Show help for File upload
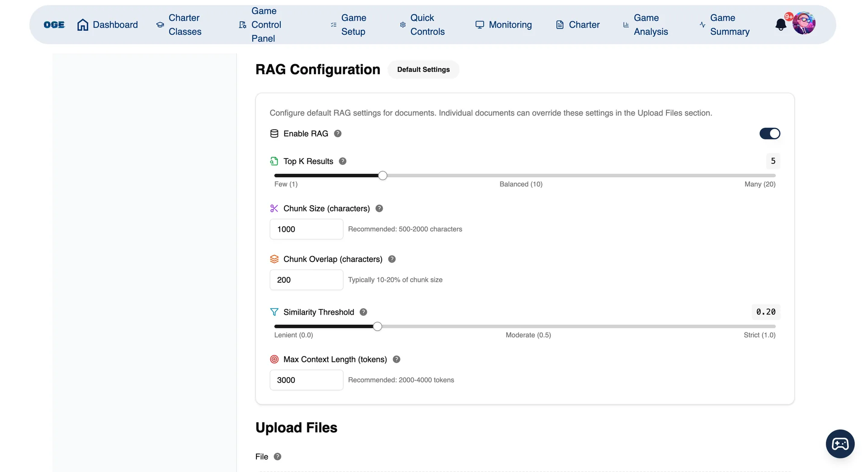 (278, 457)
